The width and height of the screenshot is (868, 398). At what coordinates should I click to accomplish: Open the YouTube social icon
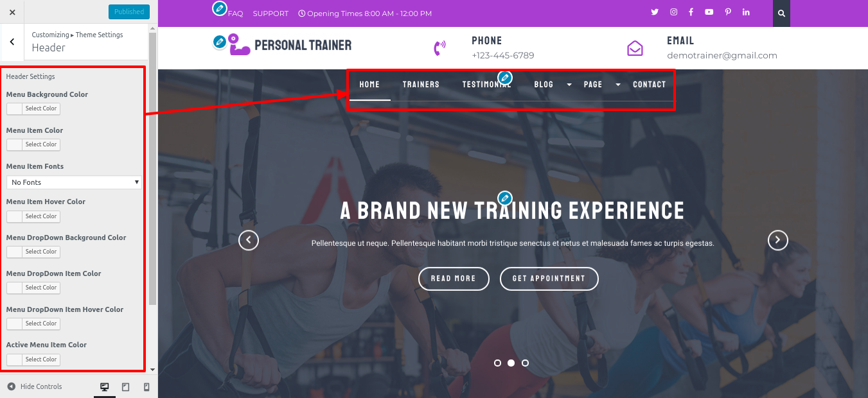pos(709,12)
